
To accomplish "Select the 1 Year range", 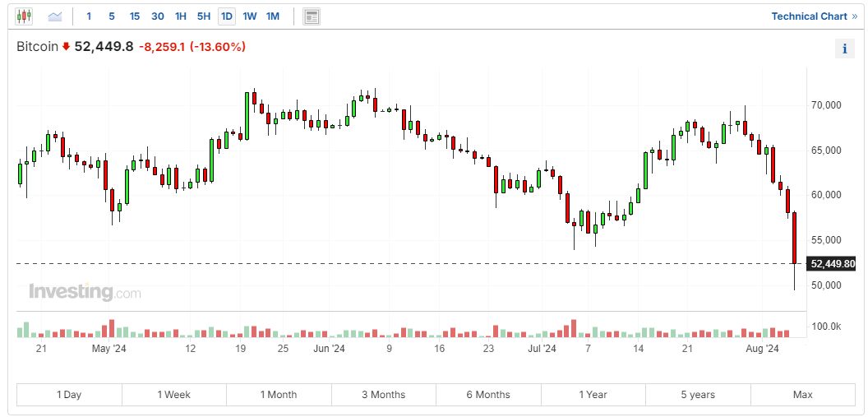I will coord(593,395).
